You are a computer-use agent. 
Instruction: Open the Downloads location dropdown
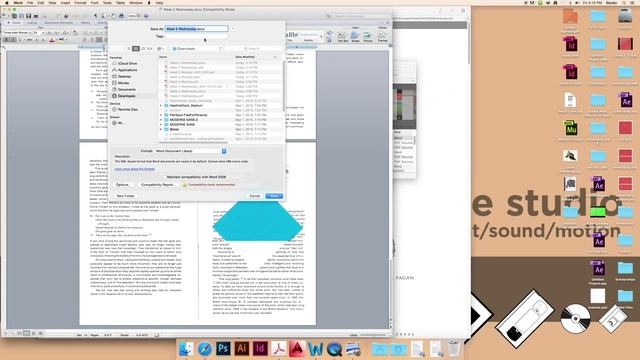[197, 49]
